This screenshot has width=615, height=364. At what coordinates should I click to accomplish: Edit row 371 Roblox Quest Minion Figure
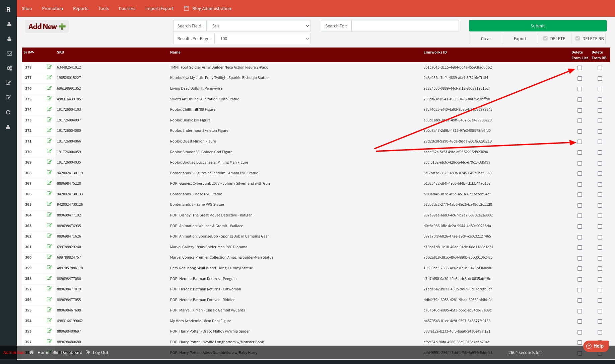[x=49, y=141]
